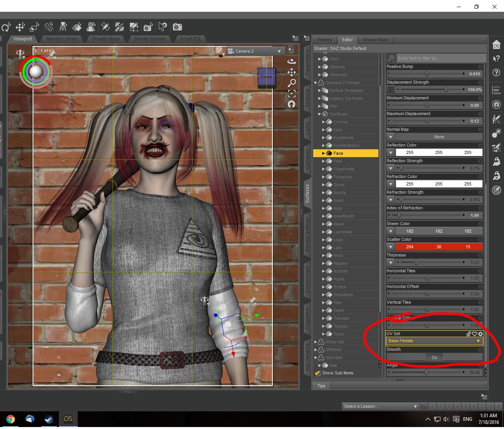Click the plain camera Render icon
Screen dimensions: 504x429
(177, 27)
